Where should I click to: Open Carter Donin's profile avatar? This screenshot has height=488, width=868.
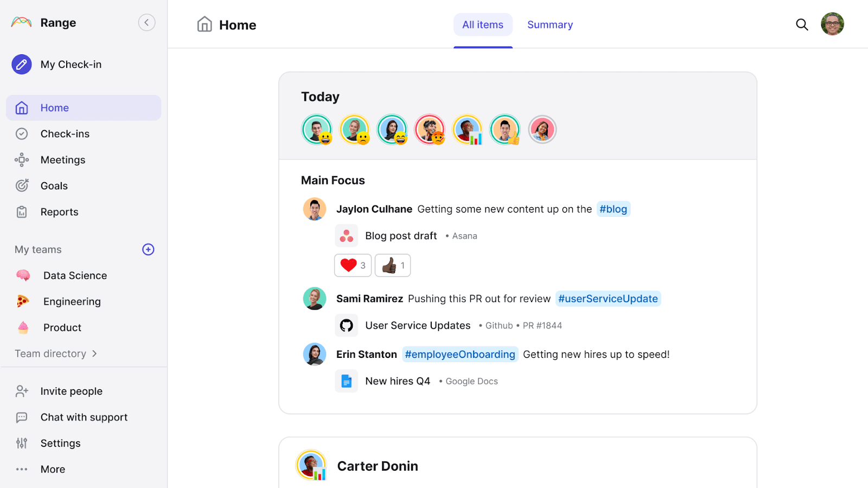click(311, 465)
